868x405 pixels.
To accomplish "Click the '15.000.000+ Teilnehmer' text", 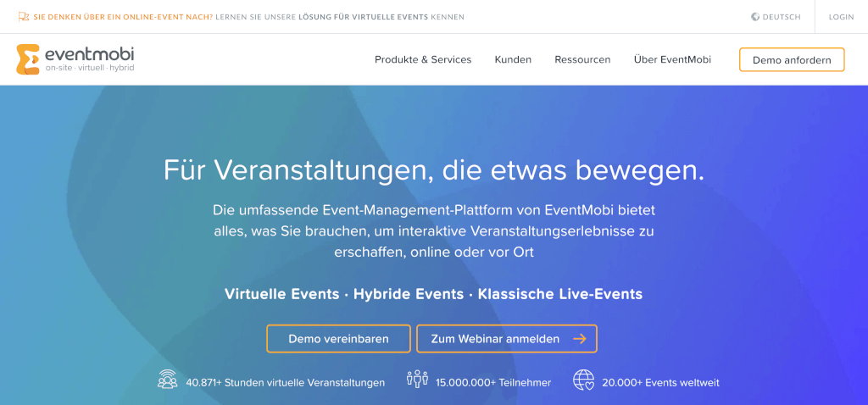I will click(x=493, y=382).
